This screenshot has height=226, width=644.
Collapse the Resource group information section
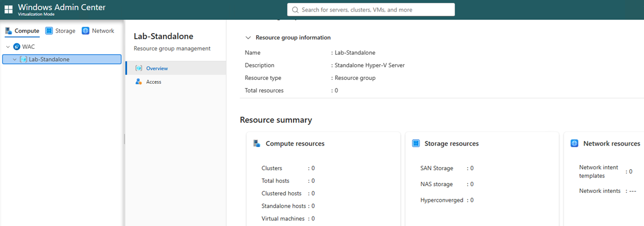(249, 38)
